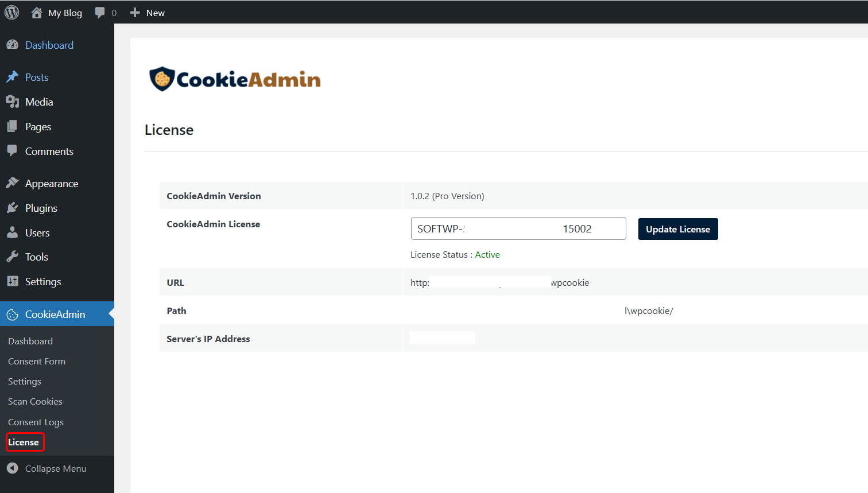Open the Appearance menu
The height and width of the screenshot is (493, 868).
(52, 183)
